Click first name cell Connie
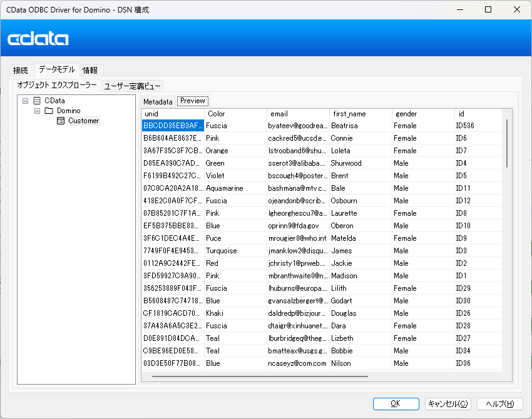Viewport: 532px width, 419px height. pos(361,138)
